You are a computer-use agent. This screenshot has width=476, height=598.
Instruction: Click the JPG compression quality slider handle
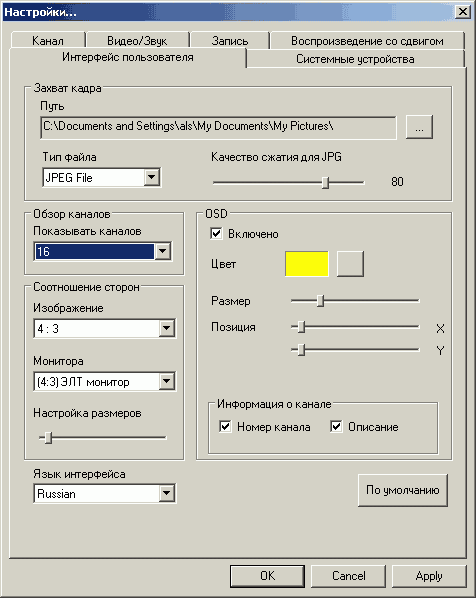[x=325, y=182]
